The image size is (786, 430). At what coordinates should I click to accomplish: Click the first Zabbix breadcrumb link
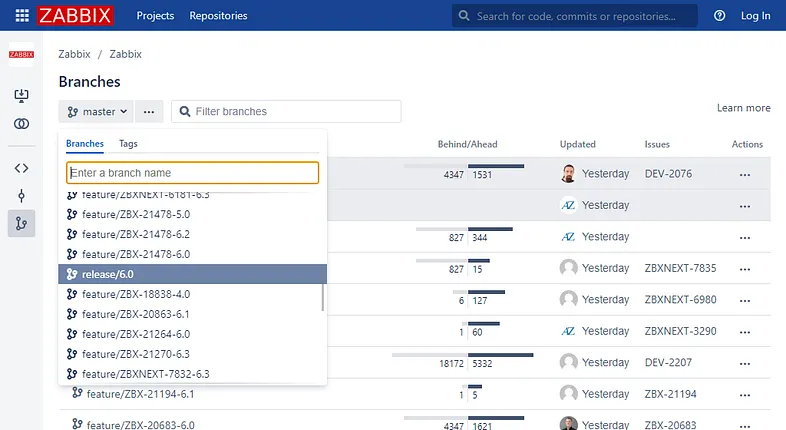[74, 54]
